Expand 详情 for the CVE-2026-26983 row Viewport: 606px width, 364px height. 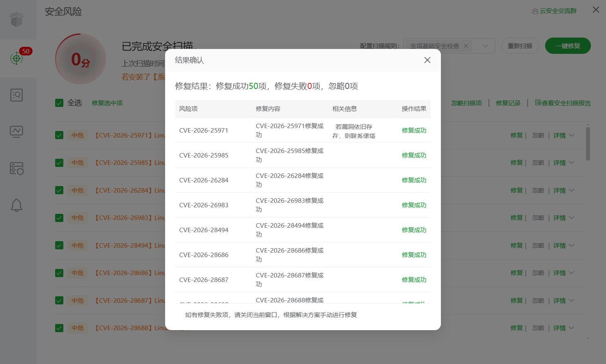(x=564, y=218)
